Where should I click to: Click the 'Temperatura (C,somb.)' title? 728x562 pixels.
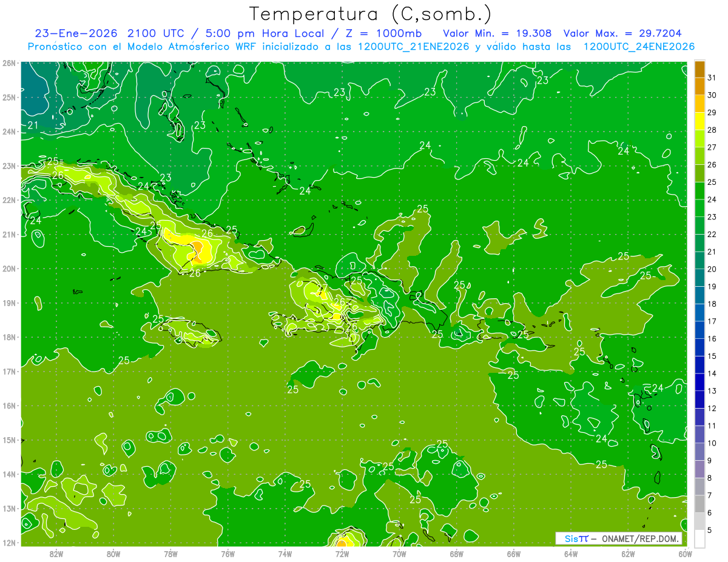[x=371, y=14]
